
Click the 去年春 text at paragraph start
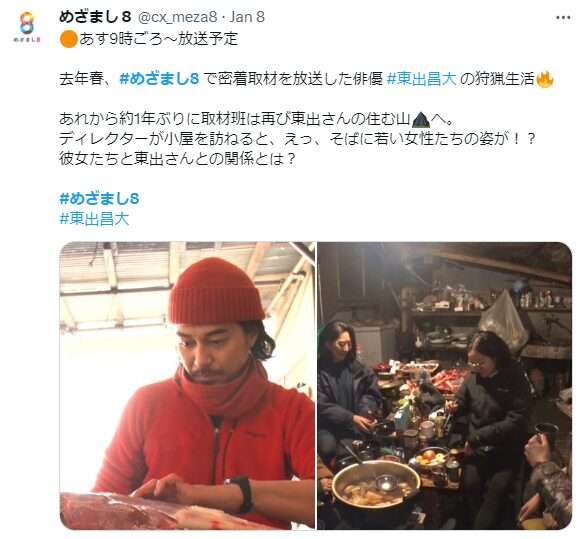[81, 79]
